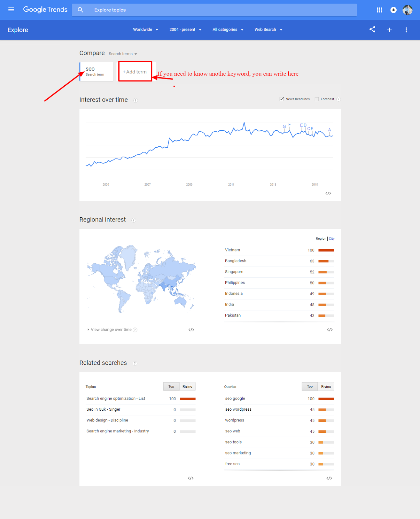This screenshot has height=519, width=420.
Task: Toggle the News headlines checkbox
Action: (282, 99)
